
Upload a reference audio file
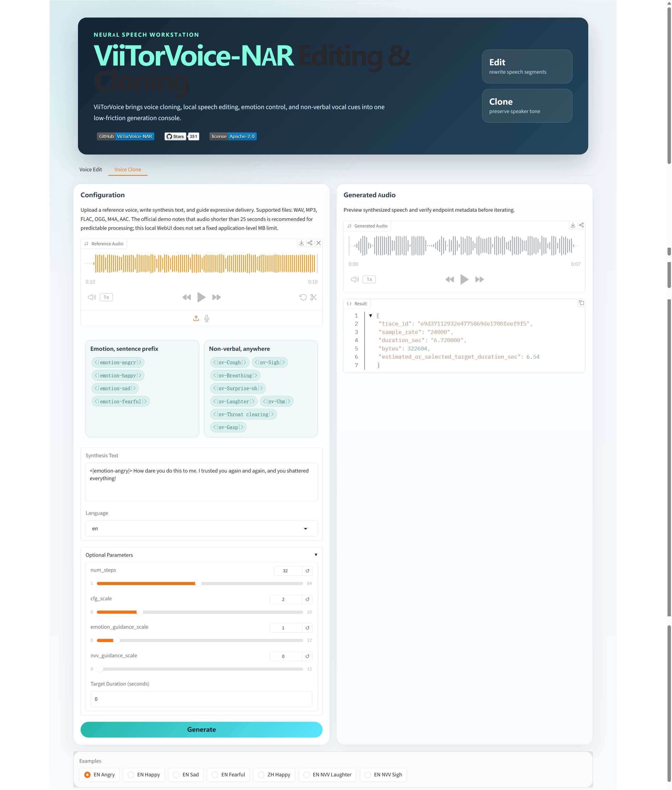(x=196, y=318)
